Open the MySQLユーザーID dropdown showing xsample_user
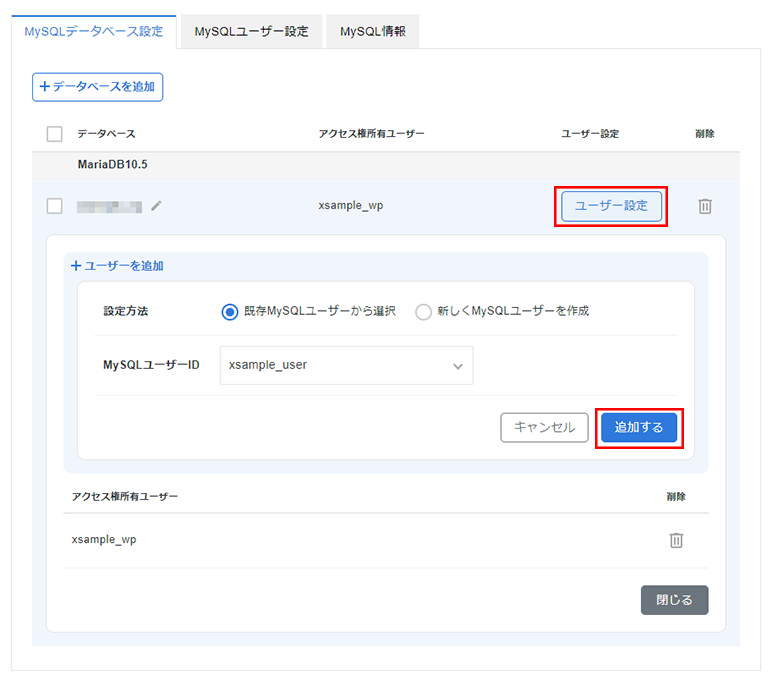 click(x=347, y=365)
